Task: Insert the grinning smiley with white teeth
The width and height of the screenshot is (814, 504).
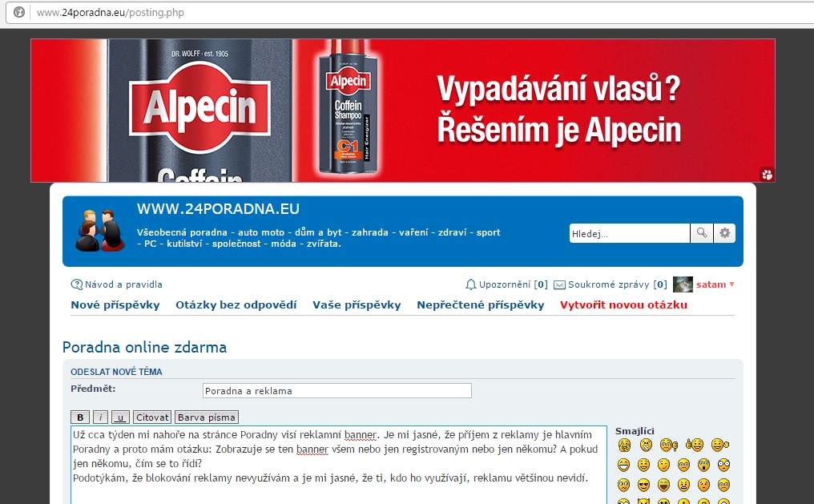Action: [x=623, y=465]
